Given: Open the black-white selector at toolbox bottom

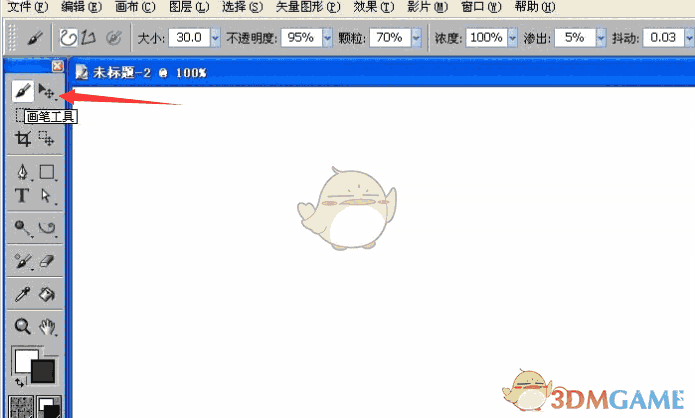Looking at the screenshot, I should (x=49, y=407).
